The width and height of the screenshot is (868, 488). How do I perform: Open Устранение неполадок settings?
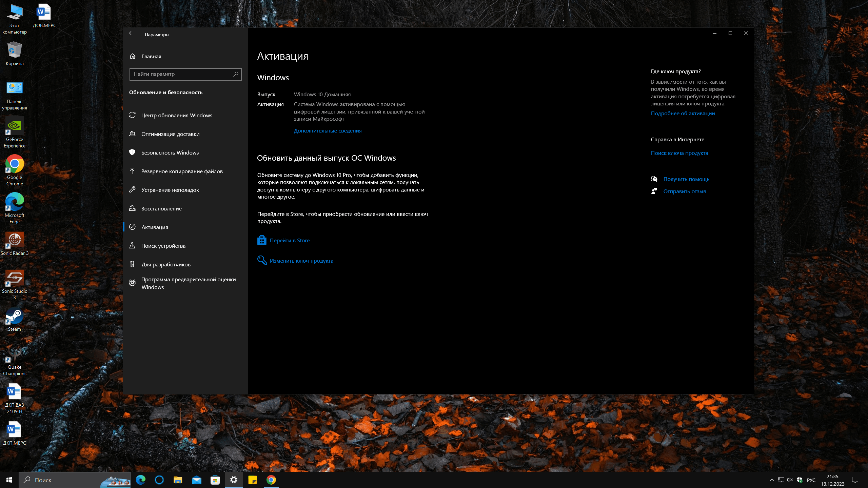pyautogui.click(x=170, y=190)
